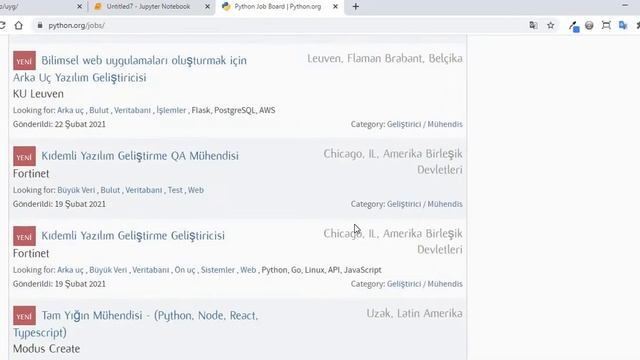This screenshot has width=640, height=360.
Task: Click Sistemler tag in Geliştiricisi listing
Action: [218, 270]
